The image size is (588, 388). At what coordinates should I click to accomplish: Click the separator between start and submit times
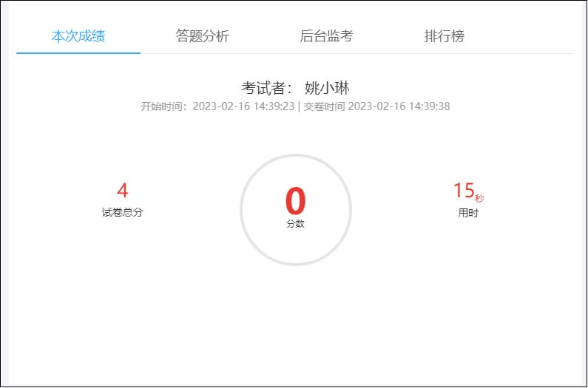[x=298, y=106]
